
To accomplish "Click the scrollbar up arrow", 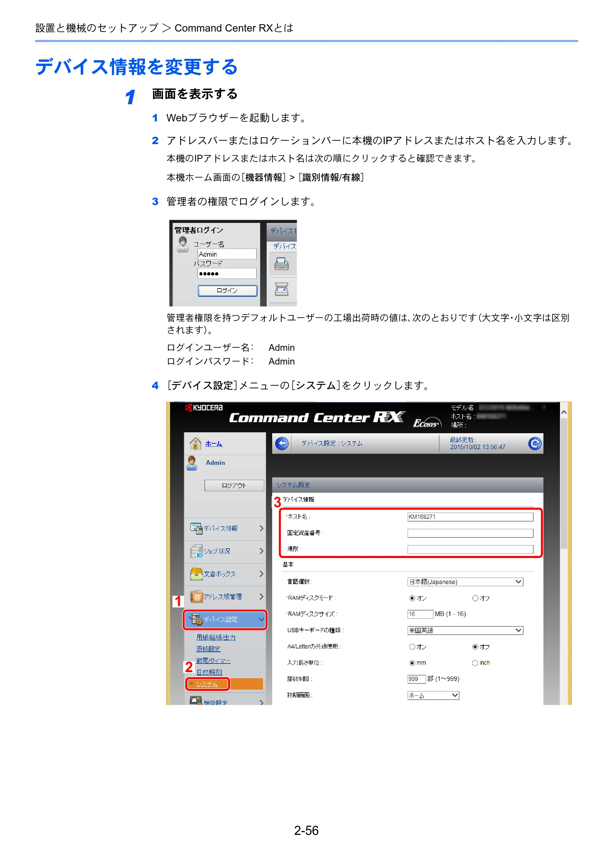I will pos(563,412).
